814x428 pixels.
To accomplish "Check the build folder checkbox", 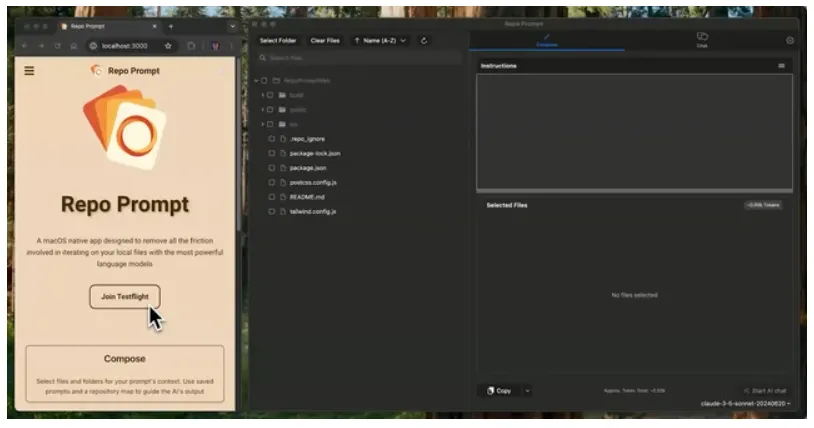I will click(270, 95).
